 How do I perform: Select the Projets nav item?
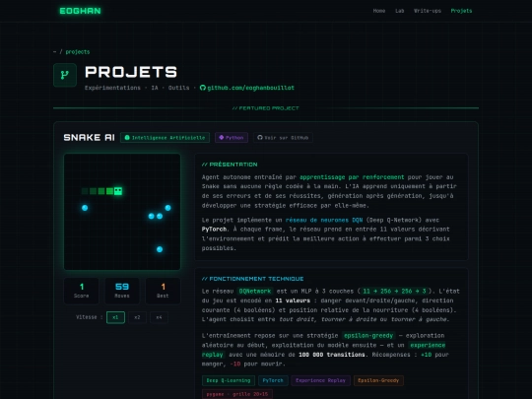coord(461,11)
